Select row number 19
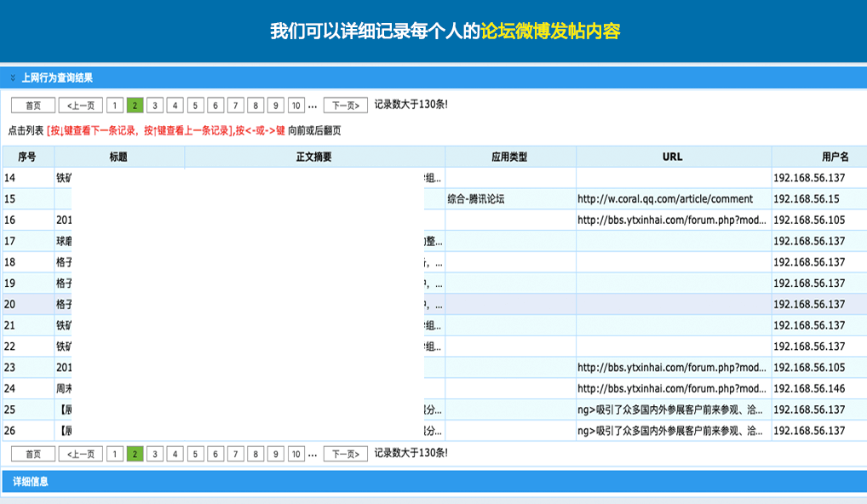Viewport: 867px width, 504px height. tap(10, 283)
